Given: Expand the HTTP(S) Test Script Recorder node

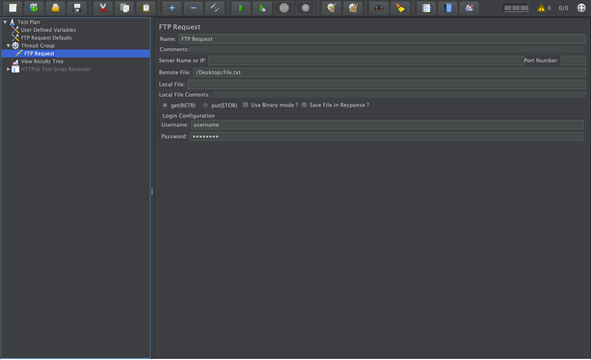Looking at the screenshot, I should [8, 69].
